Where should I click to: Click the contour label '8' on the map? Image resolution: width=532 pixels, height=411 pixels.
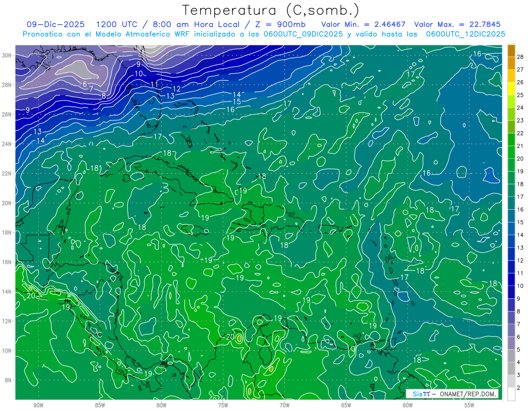[104, 96]
